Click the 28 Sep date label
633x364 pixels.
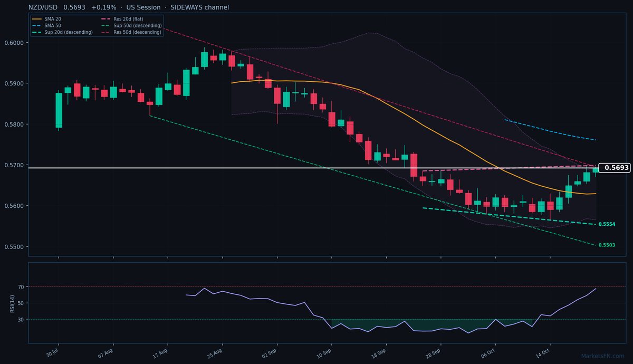click(x=434, y=352)
